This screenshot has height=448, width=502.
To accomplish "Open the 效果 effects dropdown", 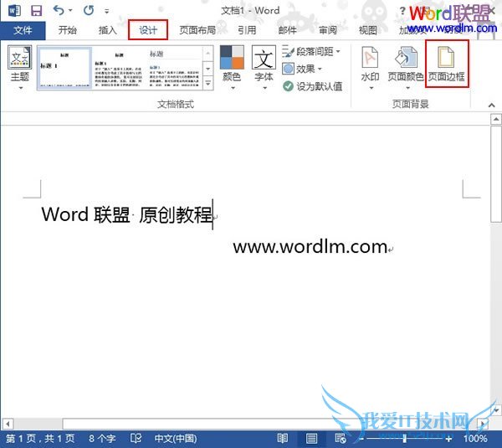I will click(302, 69).
